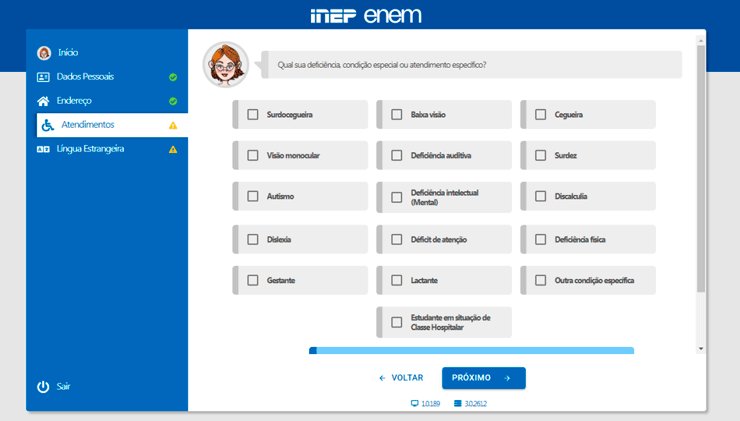740x421 pixels.
Task: Click the Dados Pessoais ID card icon
Action: point(43,77)
